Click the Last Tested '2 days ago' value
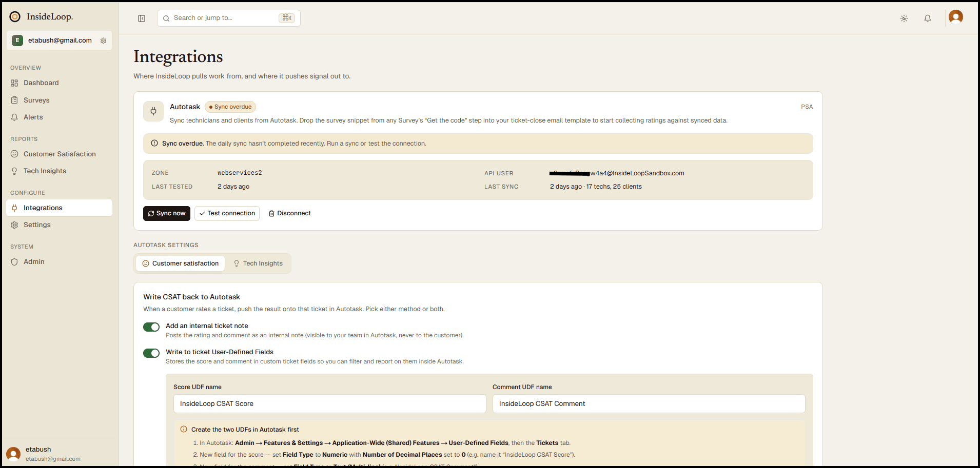Viewport: 980px width, 468px height. point(233,187)
